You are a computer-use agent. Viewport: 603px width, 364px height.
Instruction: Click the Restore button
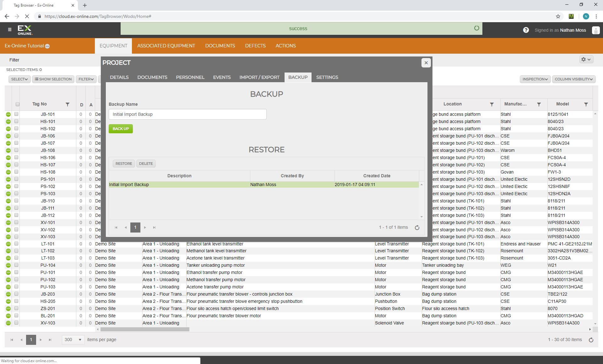tap(124, 163)
